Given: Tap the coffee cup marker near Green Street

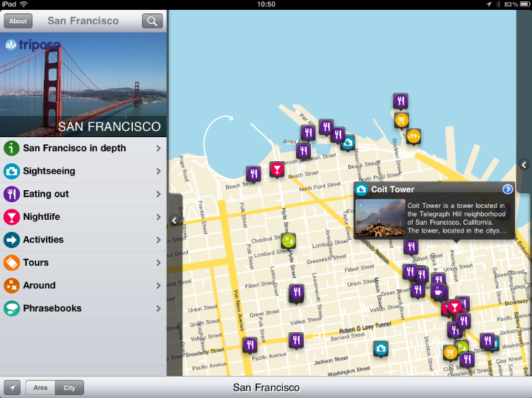Looking at the screenshot, I should 438,291.
